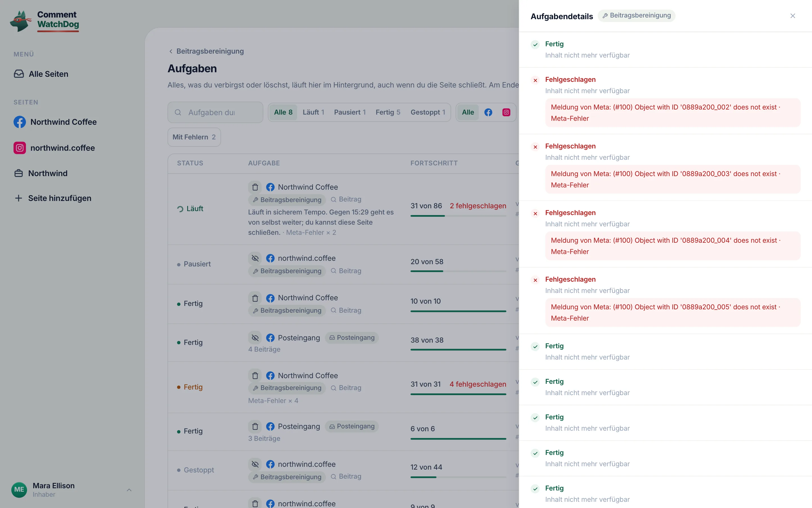Filter tasks by Instagram icon
This screenshot has height=508, width=812.
(x=506, y=112)
